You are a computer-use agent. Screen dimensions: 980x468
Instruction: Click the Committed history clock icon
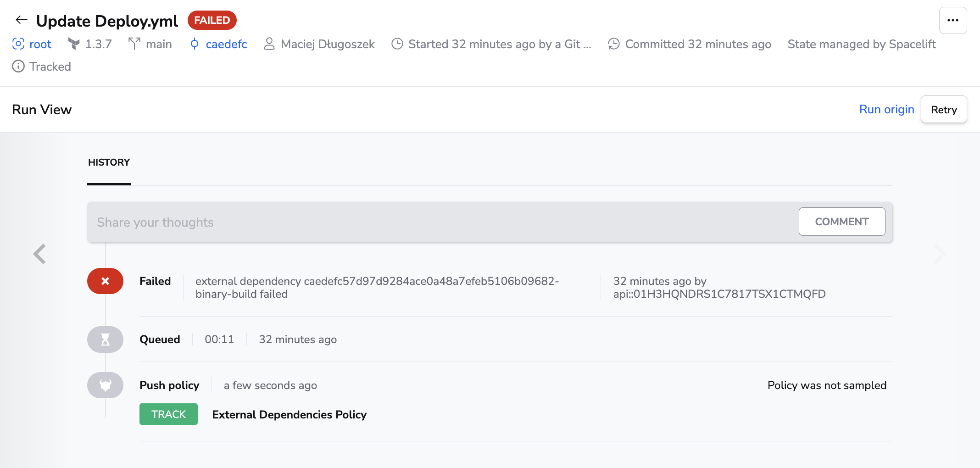point(613,44)
